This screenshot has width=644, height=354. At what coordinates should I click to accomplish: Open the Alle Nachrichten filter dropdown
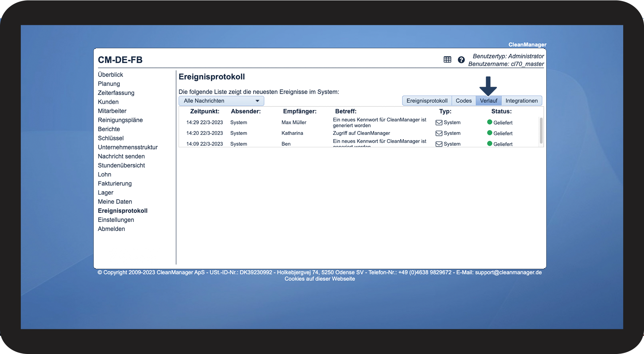pyautogui.click(x=221, y=101)
